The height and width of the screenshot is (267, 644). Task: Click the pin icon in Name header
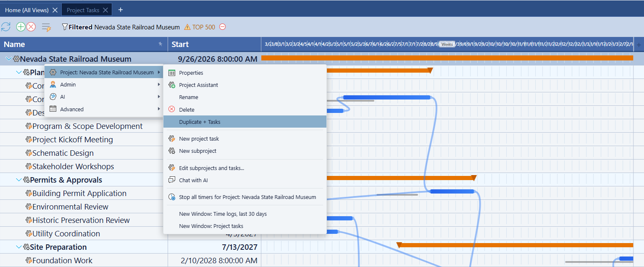160,44
